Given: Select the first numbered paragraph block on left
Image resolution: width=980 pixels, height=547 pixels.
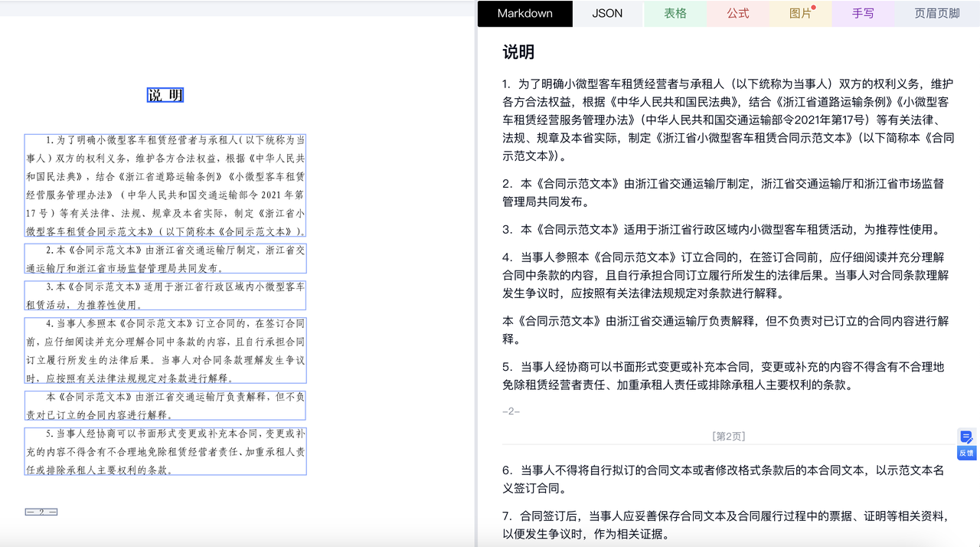Looking at the screenshot, I should 164,184.
